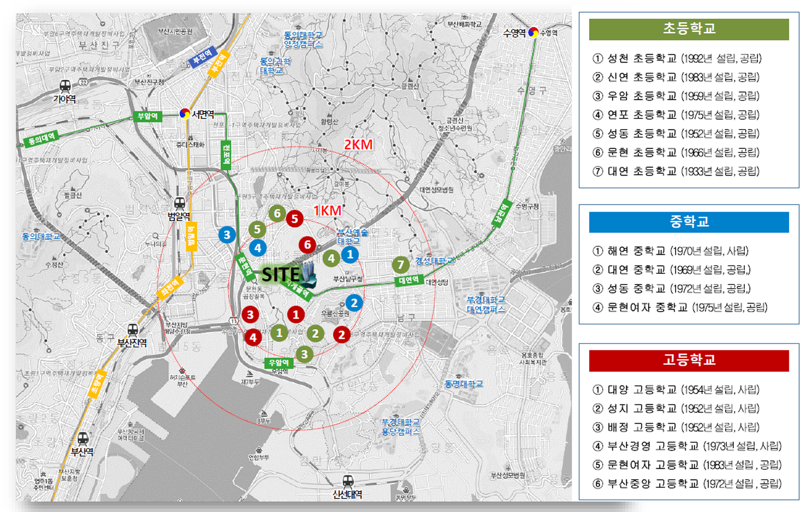The image size is (812, 512).
Task: Click the blue 중학교 legend header
Action: 689,222
